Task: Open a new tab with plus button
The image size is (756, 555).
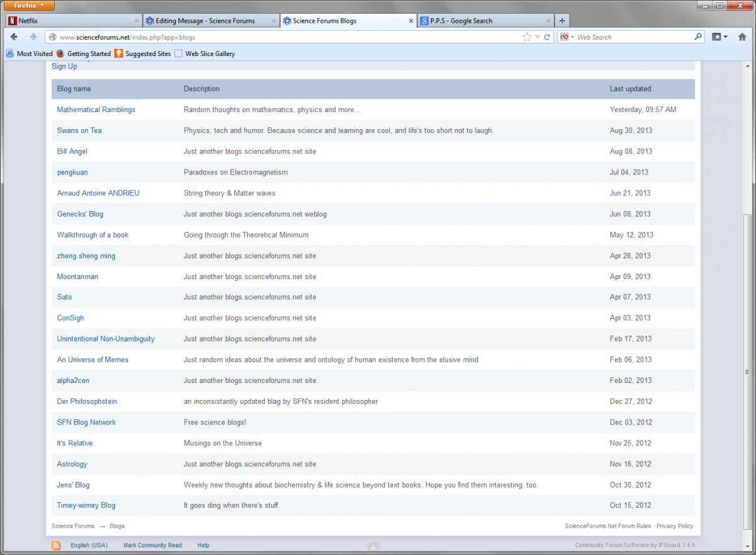Action: pyautogui.click(x=562, y=21)
